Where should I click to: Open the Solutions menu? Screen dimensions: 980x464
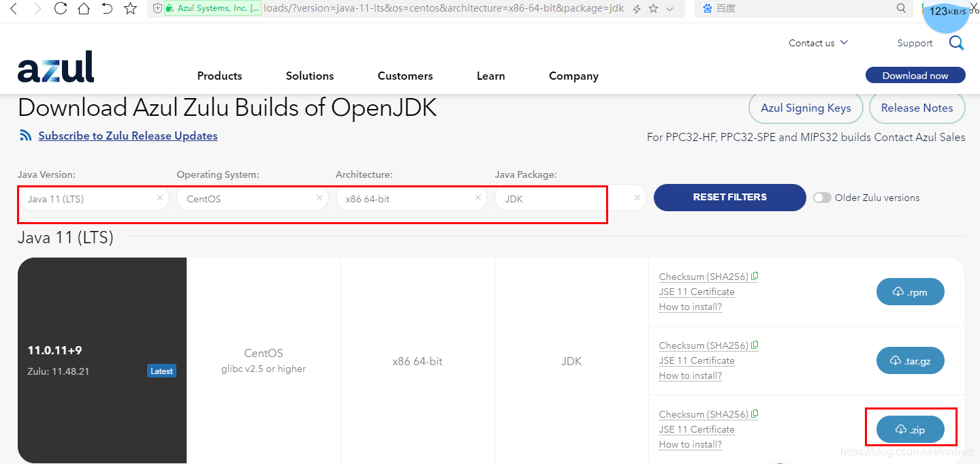(310, 76)
